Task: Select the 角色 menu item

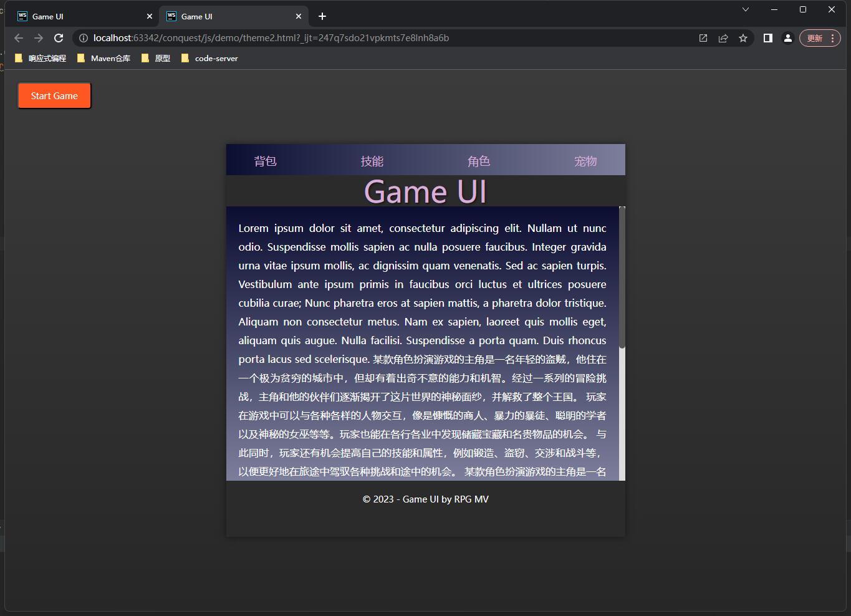Action: pos(479,161)
